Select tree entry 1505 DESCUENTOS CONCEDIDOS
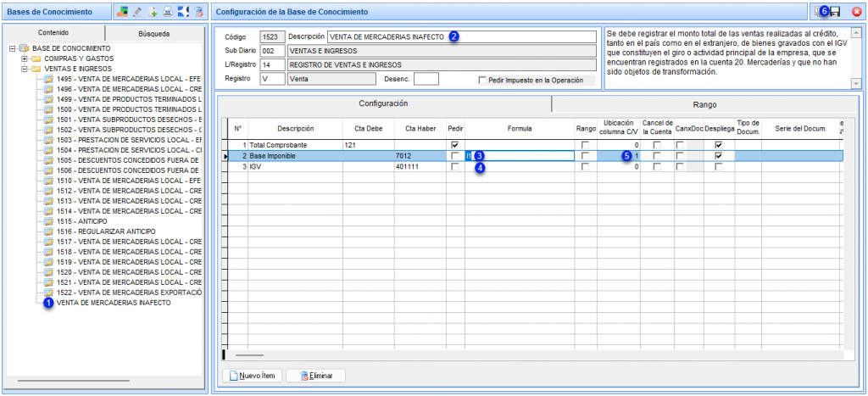This screenshot has height=396, width=868. [129, 160]
